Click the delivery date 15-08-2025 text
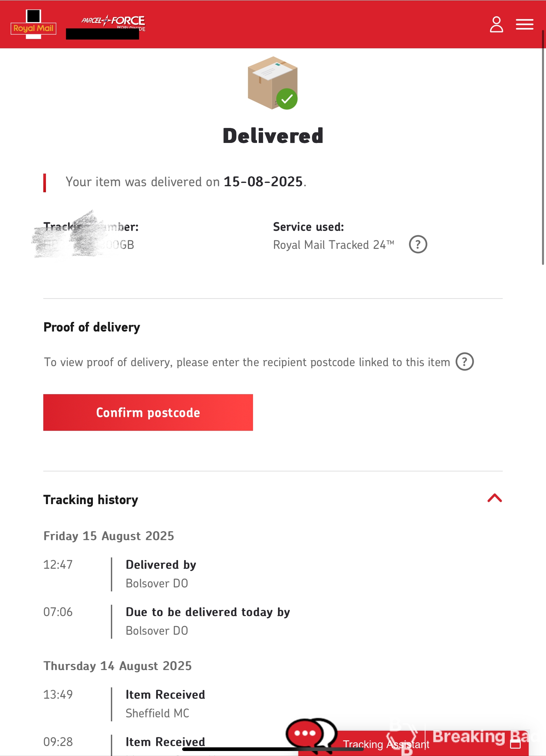The height and width of the screenshot is (756, 546). tap(263, 182)
